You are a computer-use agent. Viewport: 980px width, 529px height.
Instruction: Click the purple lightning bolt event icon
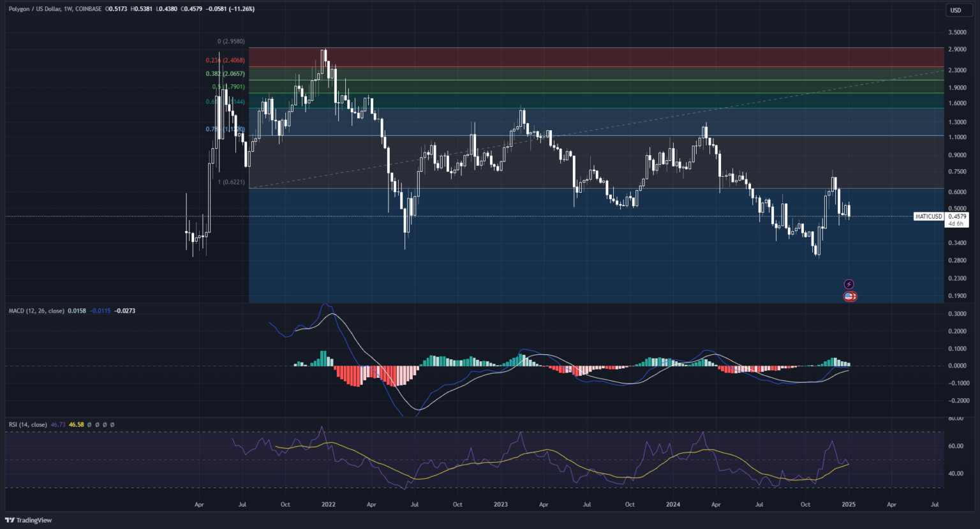tap(849, 284)
